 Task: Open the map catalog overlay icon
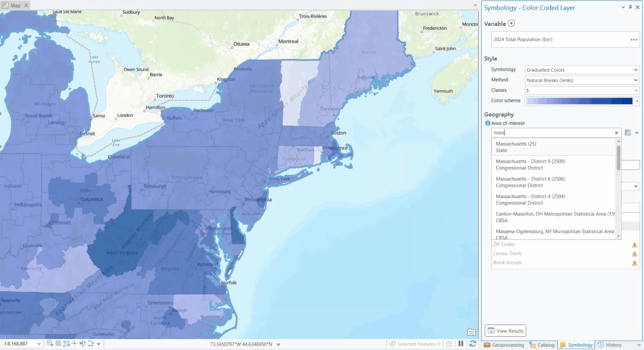pos(471,333)
